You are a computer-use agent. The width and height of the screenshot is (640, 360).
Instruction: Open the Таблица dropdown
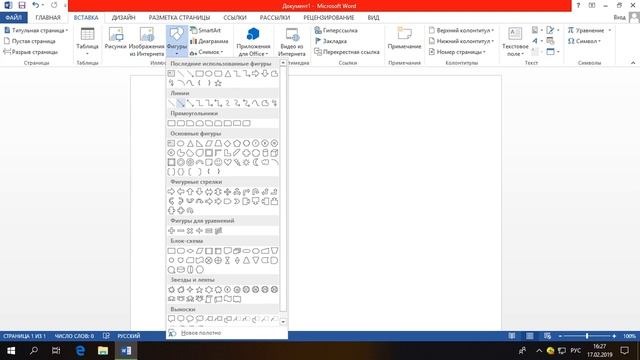click(87, 42)
